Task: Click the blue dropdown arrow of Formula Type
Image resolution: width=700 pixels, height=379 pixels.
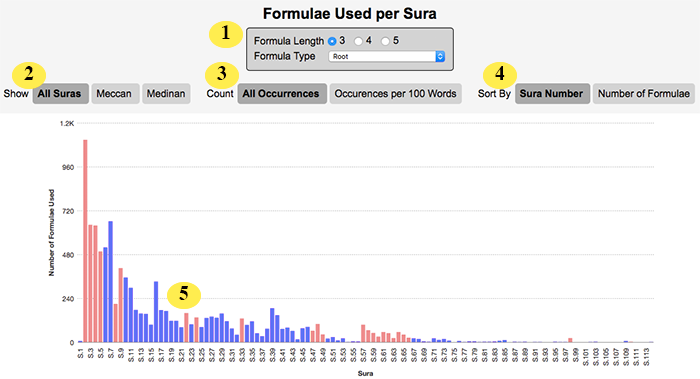Action: pos(440,56)
